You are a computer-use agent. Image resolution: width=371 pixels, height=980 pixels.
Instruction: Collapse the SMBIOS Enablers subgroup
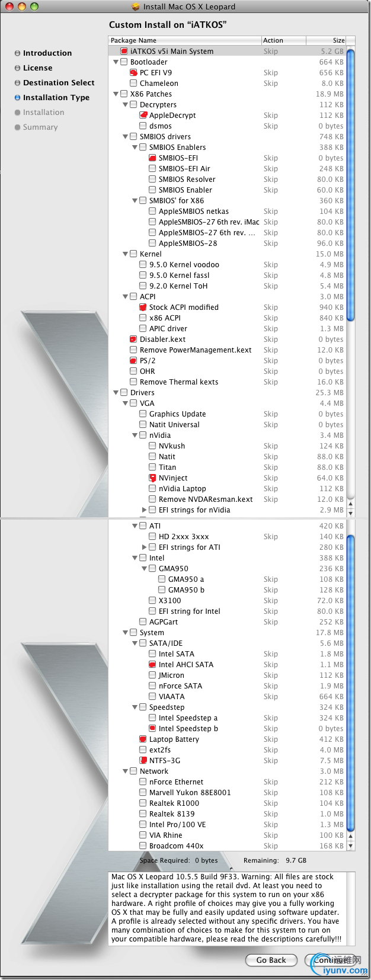135,148
